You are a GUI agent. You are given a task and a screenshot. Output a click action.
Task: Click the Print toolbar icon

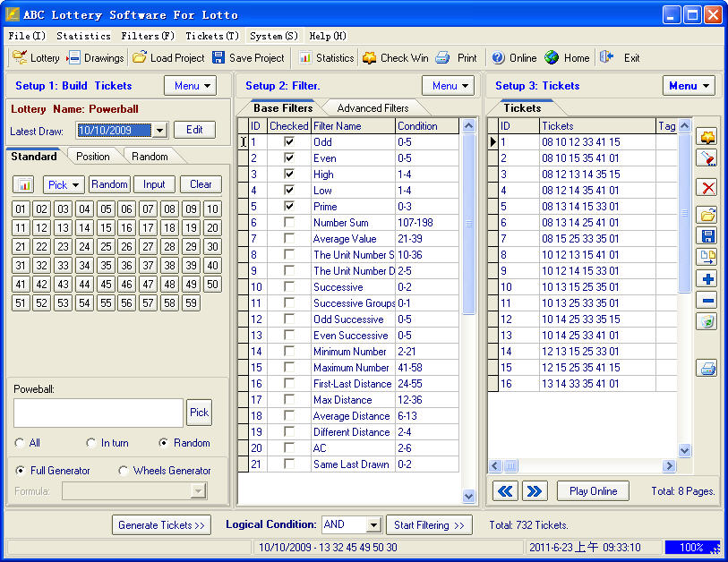point(442,57)
